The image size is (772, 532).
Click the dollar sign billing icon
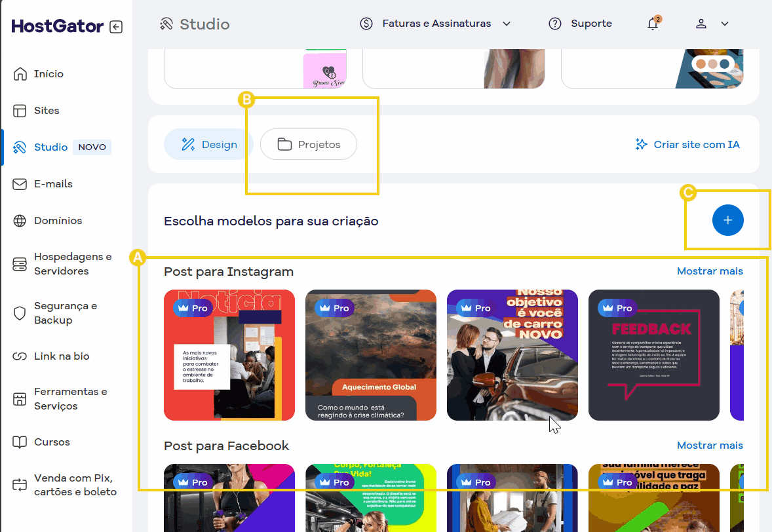(366, 24)
